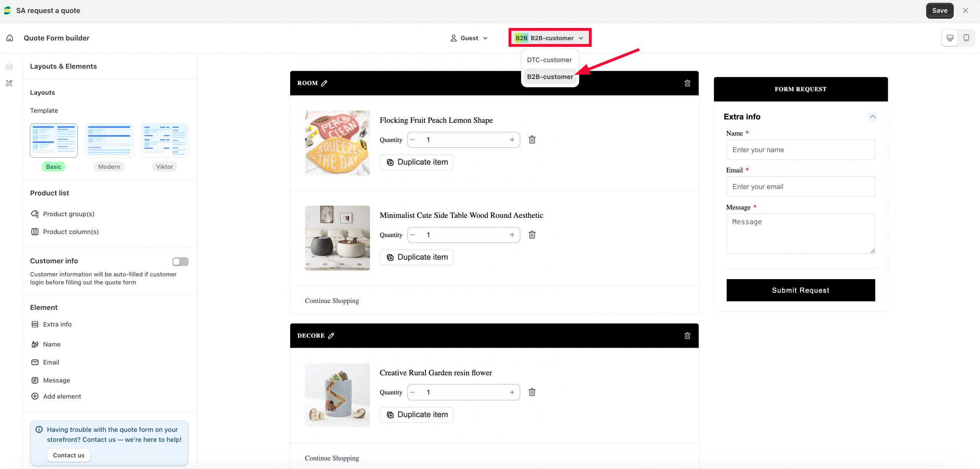Open the Guest dropdown

(469, 38)
